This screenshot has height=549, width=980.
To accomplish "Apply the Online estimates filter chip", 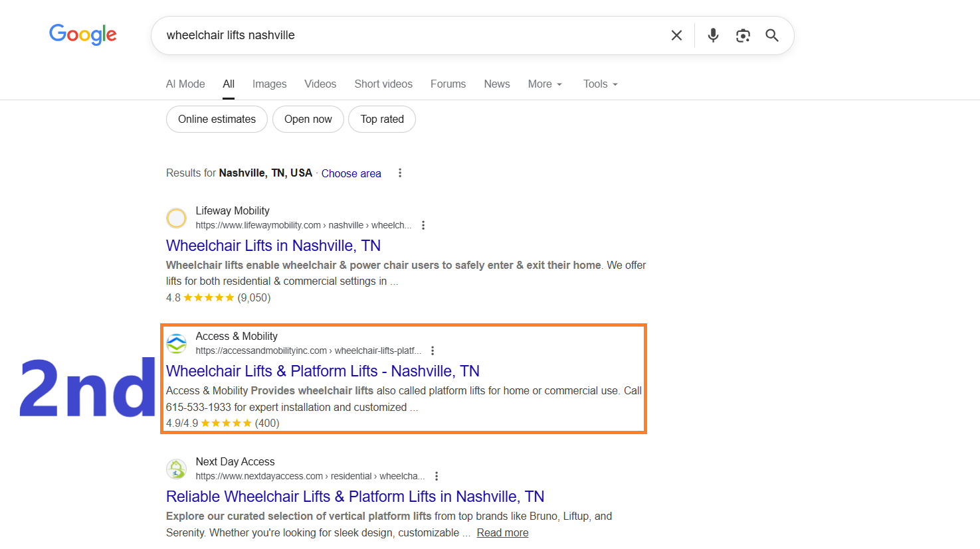I will point(217,119).
